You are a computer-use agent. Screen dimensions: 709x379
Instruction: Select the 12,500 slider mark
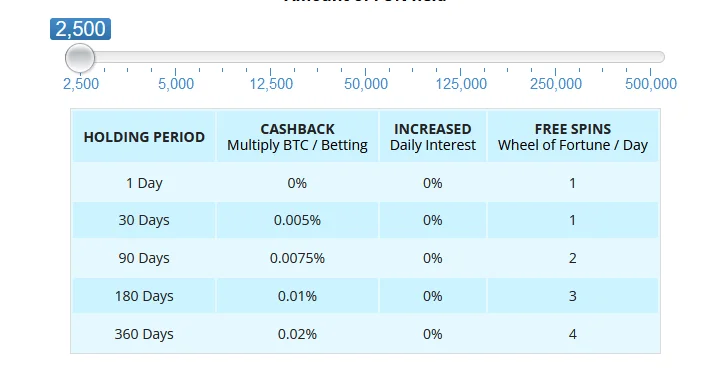(271, 84)
